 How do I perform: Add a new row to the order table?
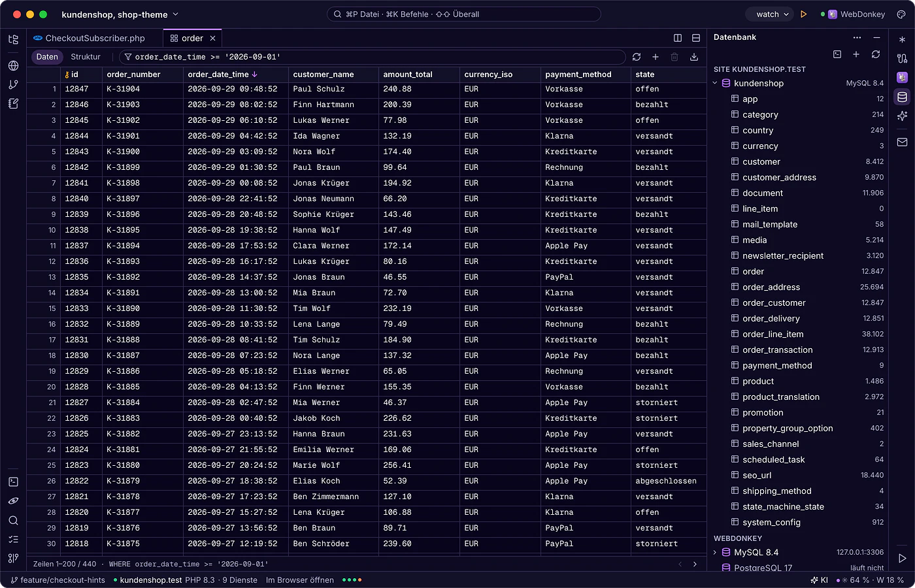pos(656,57)
